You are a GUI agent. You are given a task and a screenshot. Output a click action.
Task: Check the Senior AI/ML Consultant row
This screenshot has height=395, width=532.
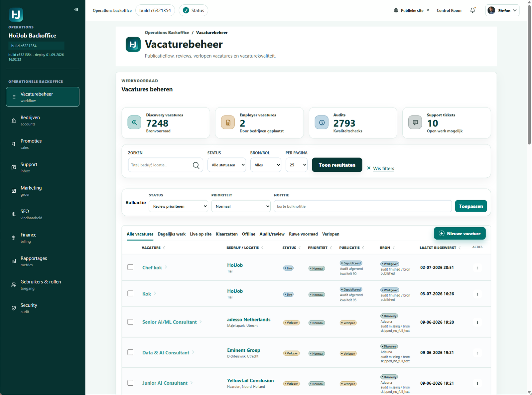[x=130, y=322]
